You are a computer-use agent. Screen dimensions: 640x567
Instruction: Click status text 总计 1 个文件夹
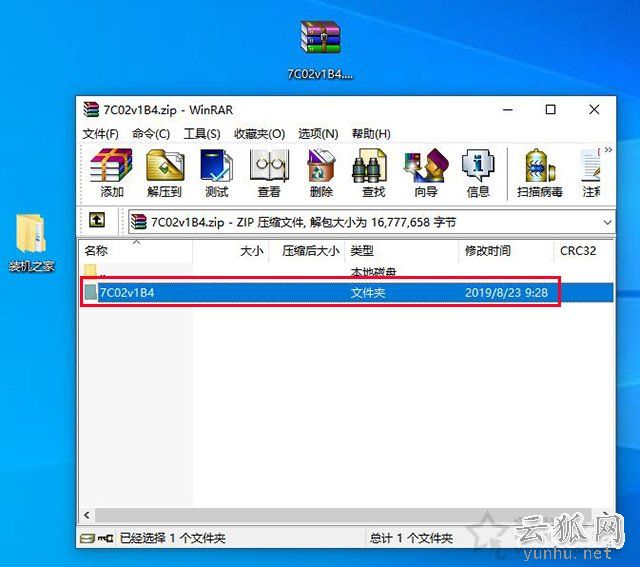(411, 538)
